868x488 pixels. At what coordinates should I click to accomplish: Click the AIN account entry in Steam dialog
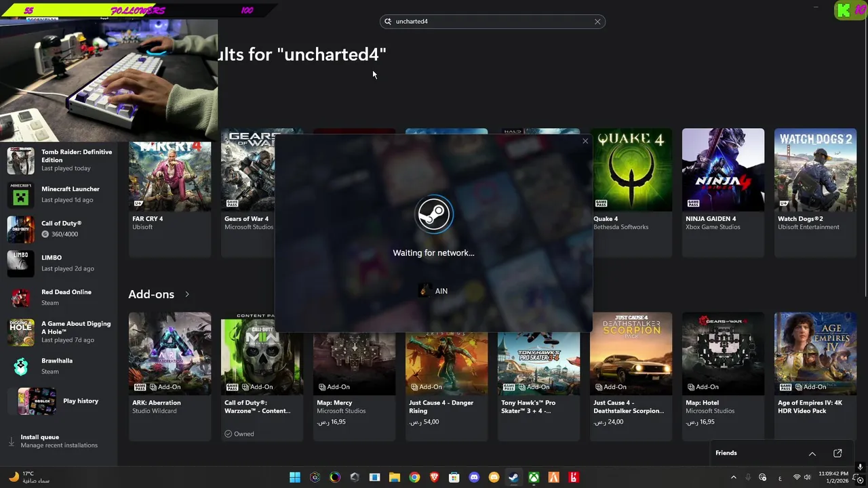(x=433, y=291)
